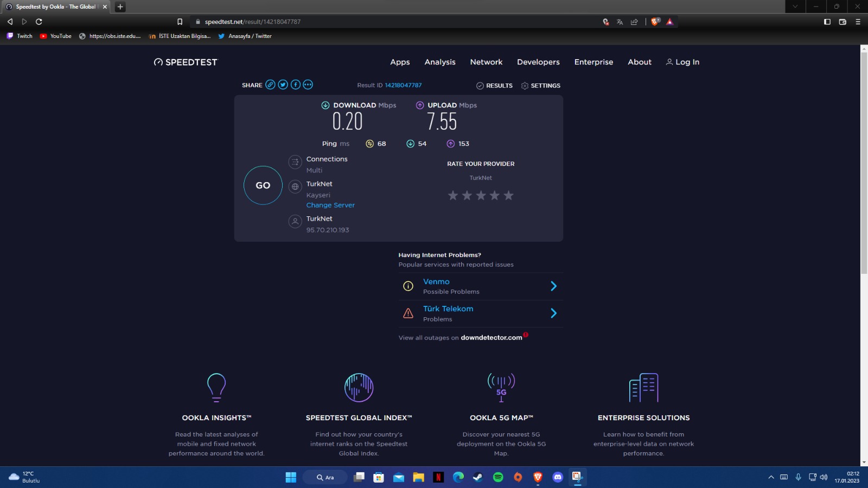Open downdetector.com link
The height and width of the screenshot is (488, 868).
tap(492, 337)
